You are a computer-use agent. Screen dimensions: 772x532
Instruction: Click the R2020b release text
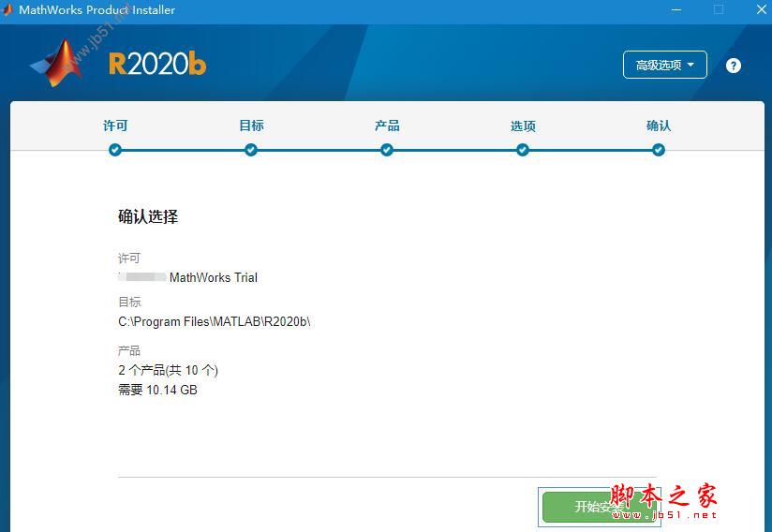tap(157, 64)
